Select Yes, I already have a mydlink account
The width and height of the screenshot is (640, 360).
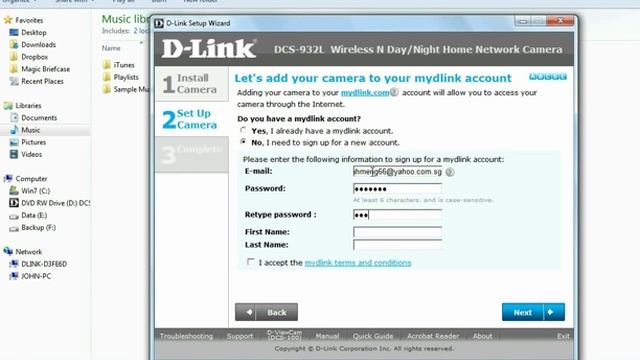pos(243,131)
